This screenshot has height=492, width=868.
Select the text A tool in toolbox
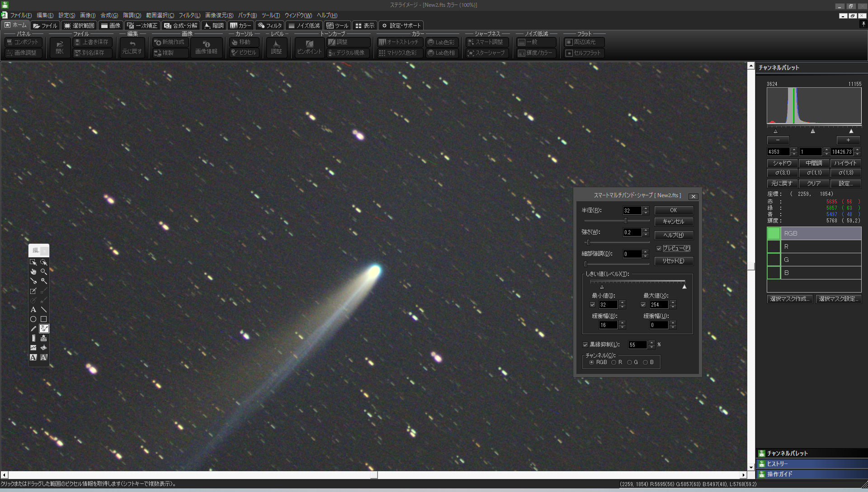(33, 310)
